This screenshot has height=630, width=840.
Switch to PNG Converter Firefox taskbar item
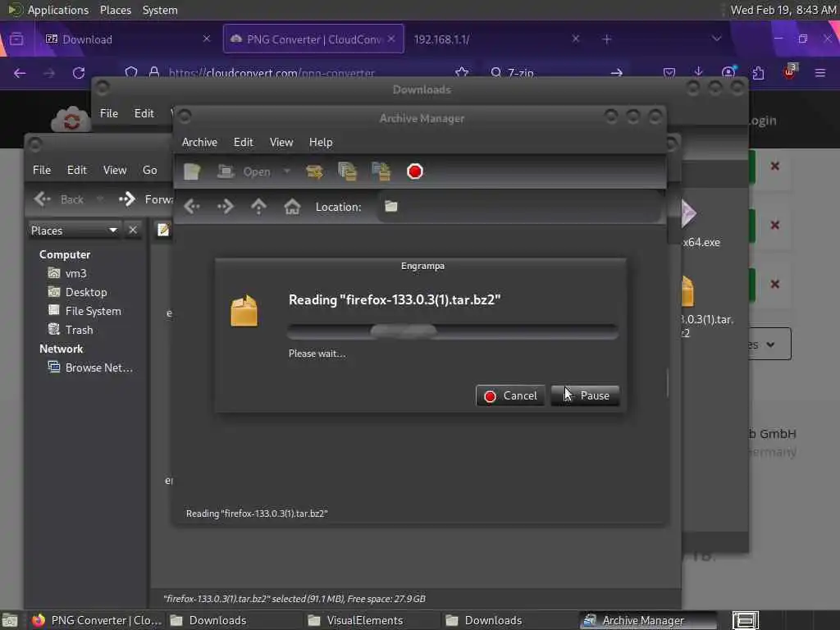(97, 620)
